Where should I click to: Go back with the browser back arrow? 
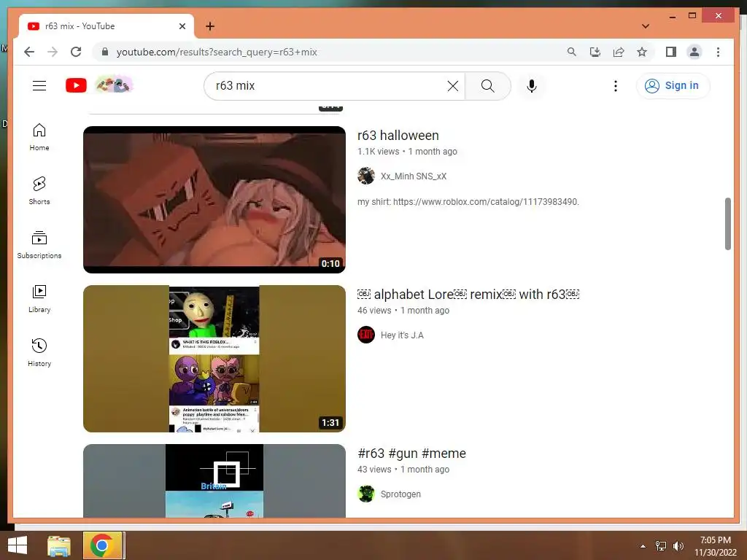click(29, 52)
